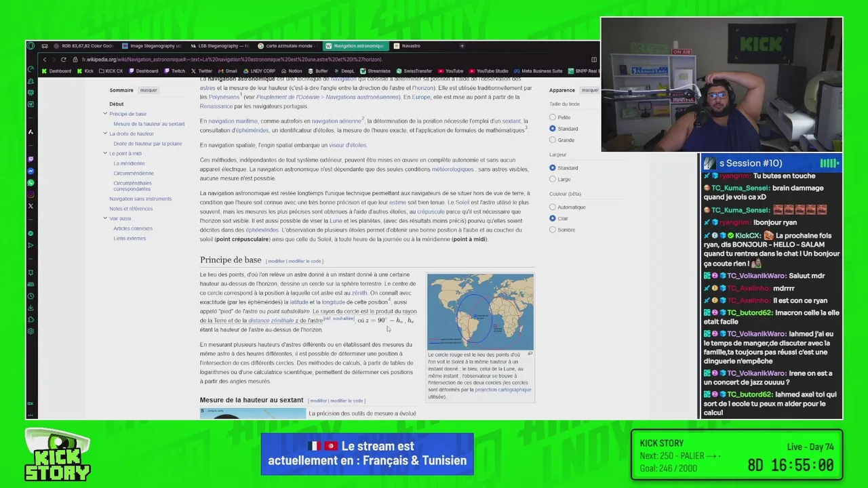This screenshot has width=868, height=488.
Task: Hide the Sommaire with masquer
Action: tap(149, 90)
